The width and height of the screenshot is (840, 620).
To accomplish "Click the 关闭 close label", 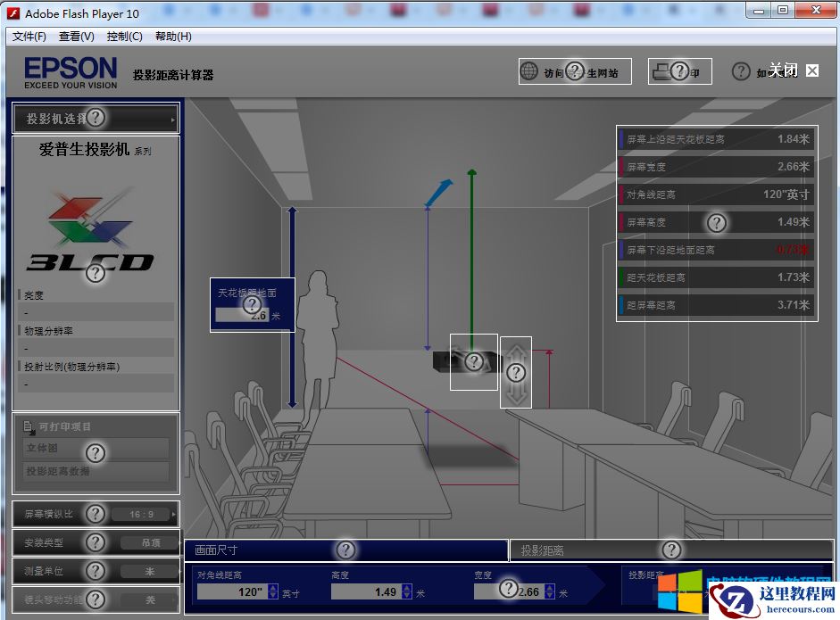I will [783, 70].
